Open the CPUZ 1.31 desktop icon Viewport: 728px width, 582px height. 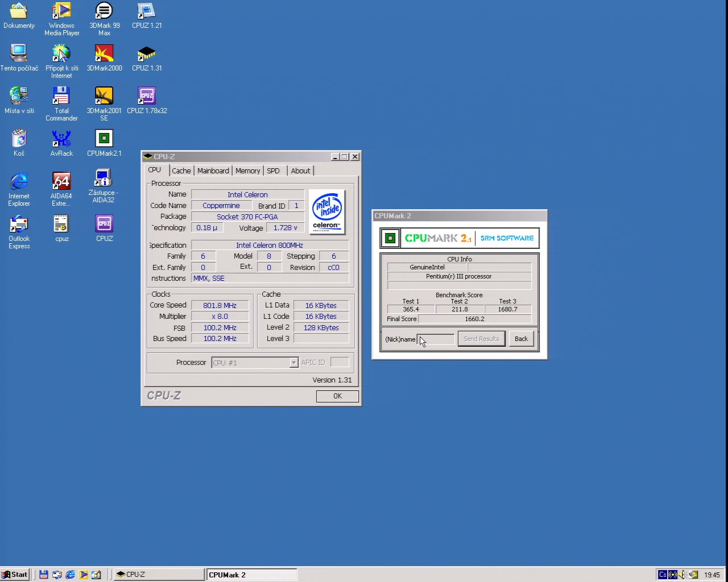tap(147, 57)
